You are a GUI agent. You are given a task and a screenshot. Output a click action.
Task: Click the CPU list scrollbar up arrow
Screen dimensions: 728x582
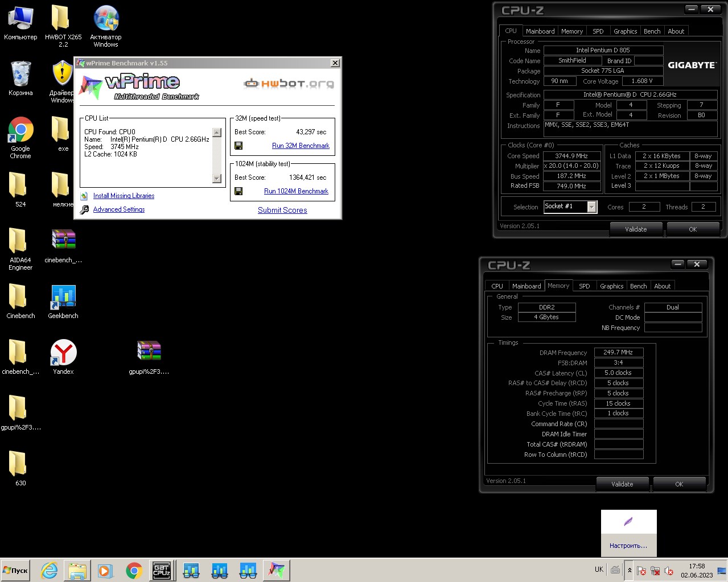click(x=216, y=133)
